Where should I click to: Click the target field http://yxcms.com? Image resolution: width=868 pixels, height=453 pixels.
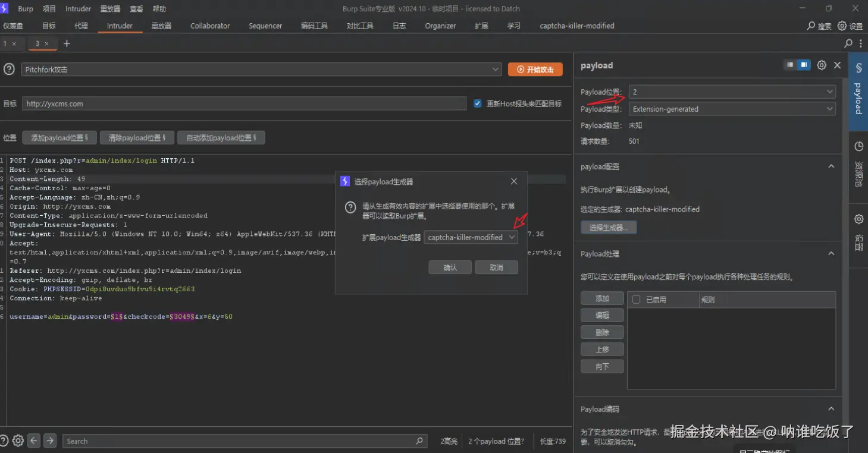pos(244,103)
